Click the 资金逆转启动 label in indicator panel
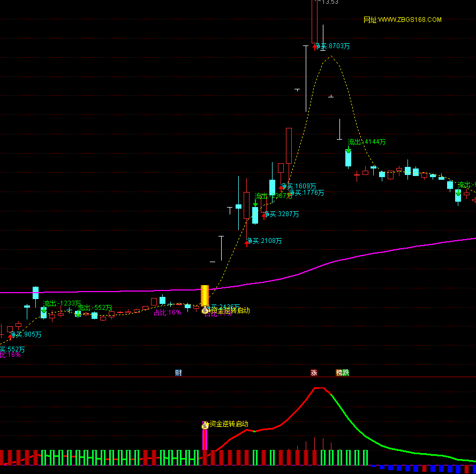 tap(229, 424)
